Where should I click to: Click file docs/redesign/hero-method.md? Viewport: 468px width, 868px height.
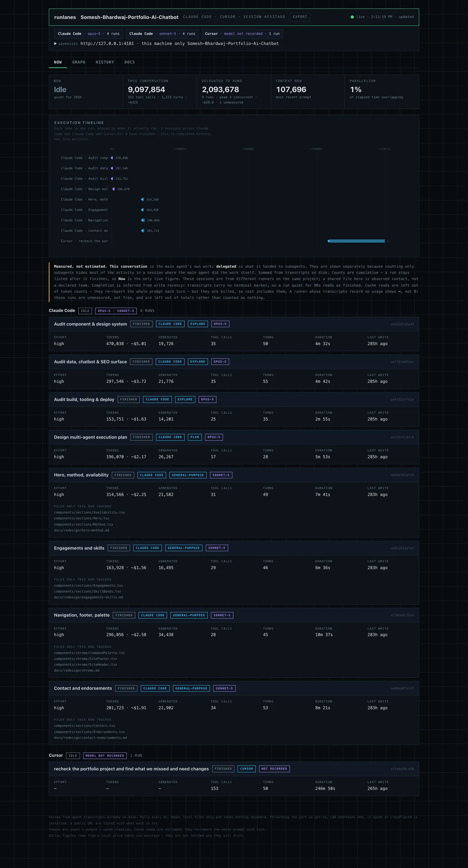pos(82,531)
